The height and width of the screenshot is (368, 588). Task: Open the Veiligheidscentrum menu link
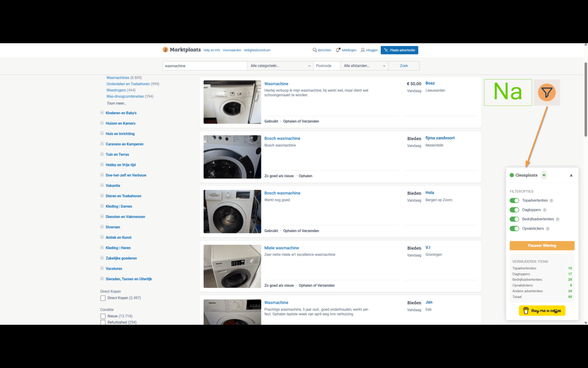tap(256, 50)
